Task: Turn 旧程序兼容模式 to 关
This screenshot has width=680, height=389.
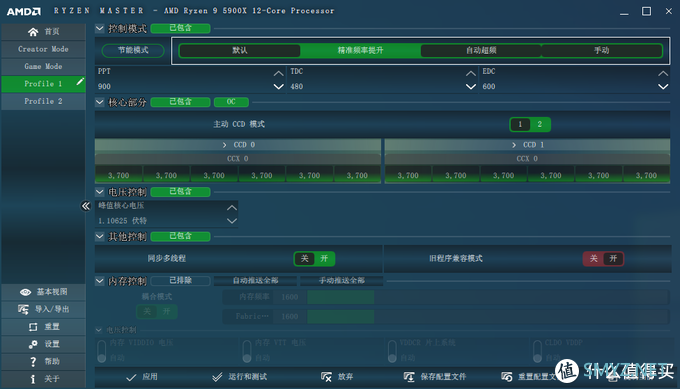Action: point(594,259)
